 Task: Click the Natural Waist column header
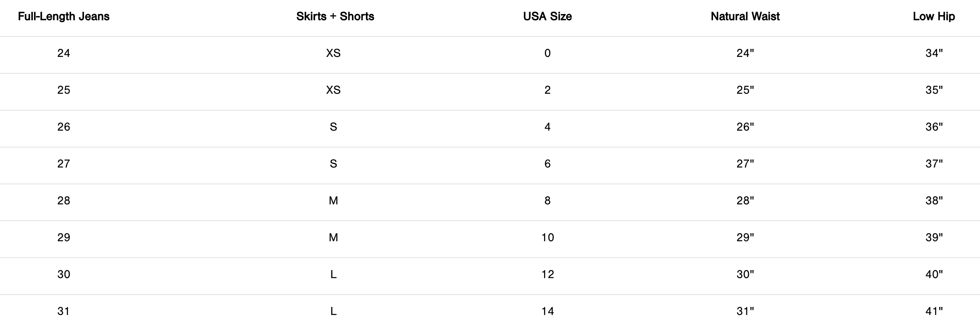pos(745,16)
